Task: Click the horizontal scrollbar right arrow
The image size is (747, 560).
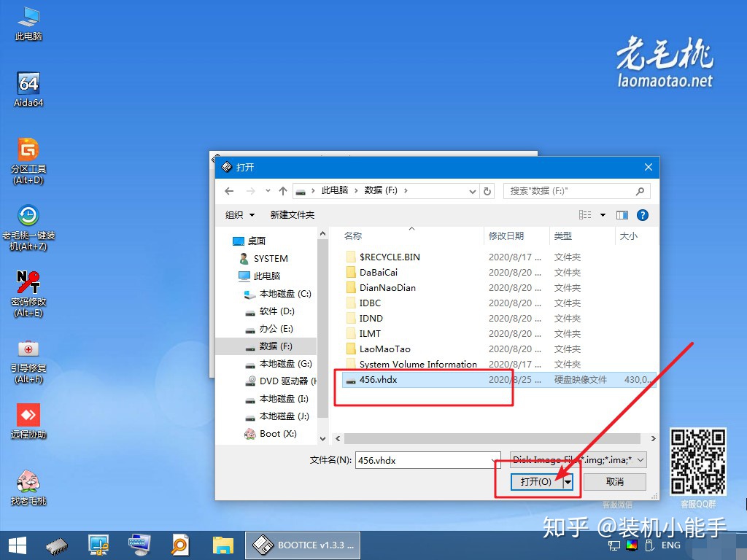Action: tap(653, 438)
